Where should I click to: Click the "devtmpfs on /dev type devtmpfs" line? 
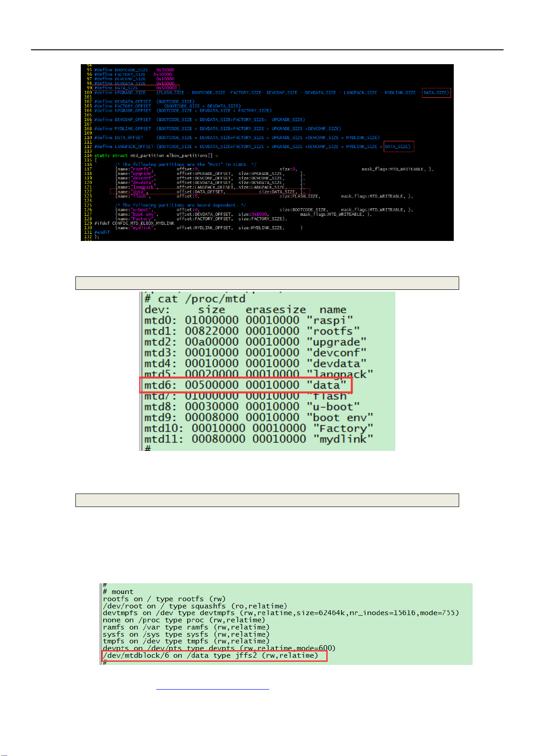pyautogui.click(x=281, y=613)
